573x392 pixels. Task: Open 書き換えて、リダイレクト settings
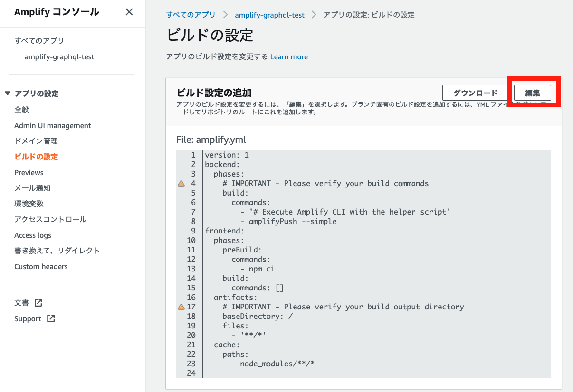(57, 251)
